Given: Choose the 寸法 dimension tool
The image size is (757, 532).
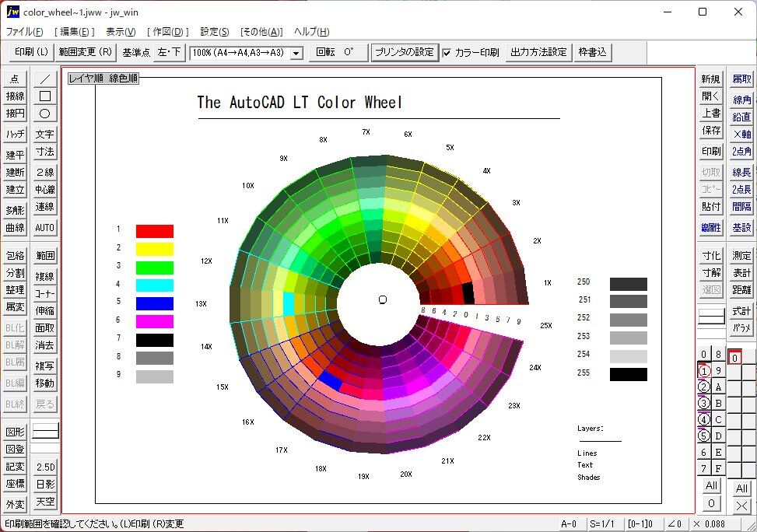Looking at the screenshot, I should point(45,152).
